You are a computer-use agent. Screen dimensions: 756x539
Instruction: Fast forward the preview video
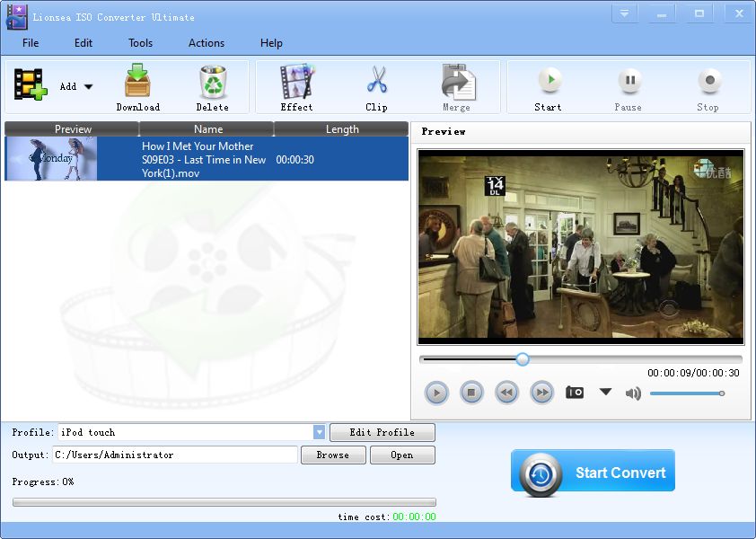coord(542,393)
